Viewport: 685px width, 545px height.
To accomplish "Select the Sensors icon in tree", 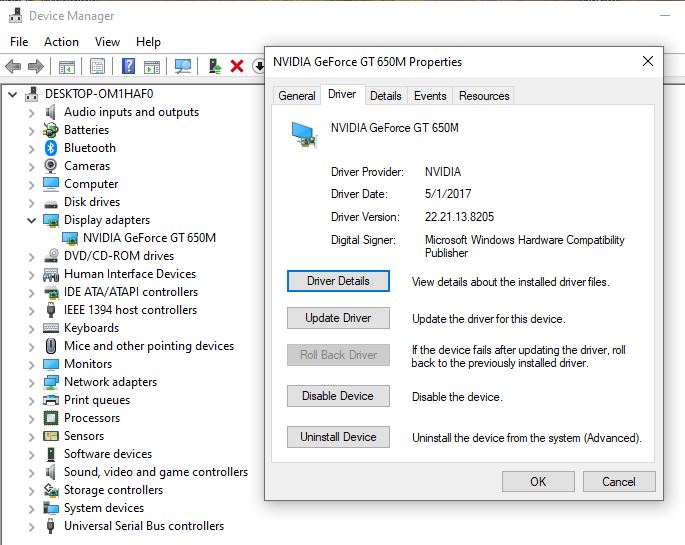I will (x=51, y=436).
